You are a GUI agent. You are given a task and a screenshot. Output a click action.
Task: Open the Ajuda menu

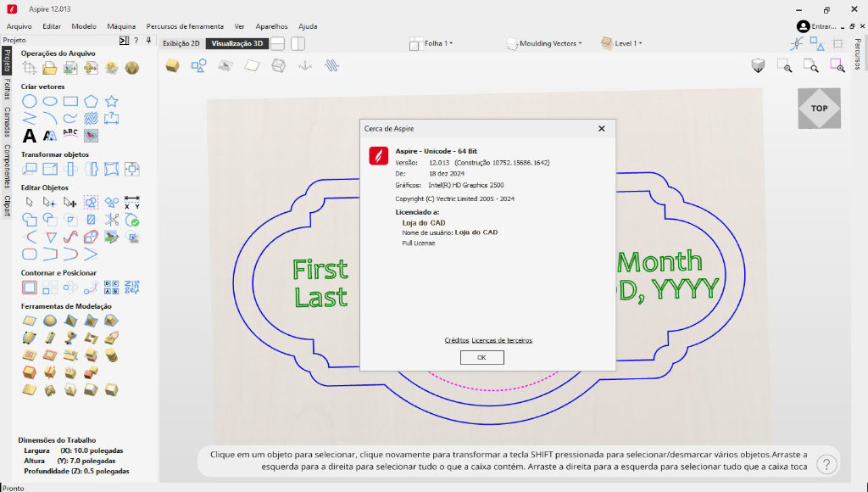[x=308, y=26]
